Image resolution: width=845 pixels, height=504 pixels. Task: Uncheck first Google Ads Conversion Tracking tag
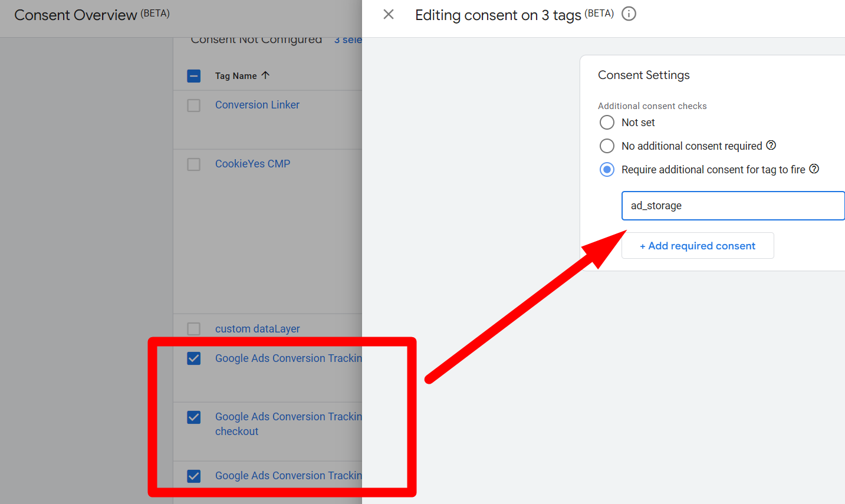(193, 358)
